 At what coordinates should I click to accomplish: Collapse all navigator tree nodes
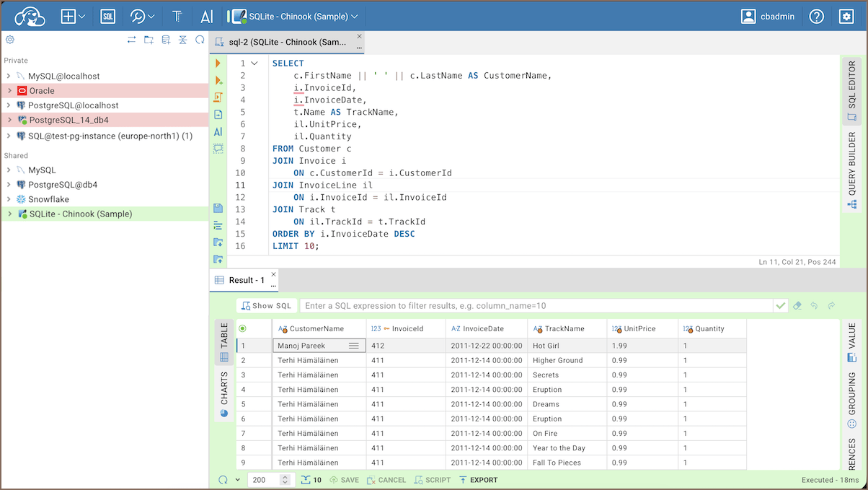tap(183, 40)
